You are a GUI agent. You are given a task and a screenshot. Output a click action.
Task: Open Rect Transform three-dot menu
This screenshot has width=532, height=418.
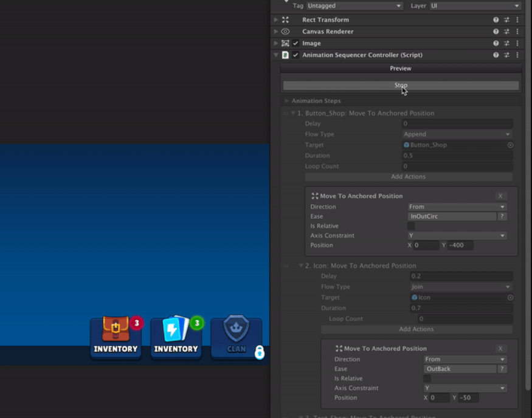517,19
